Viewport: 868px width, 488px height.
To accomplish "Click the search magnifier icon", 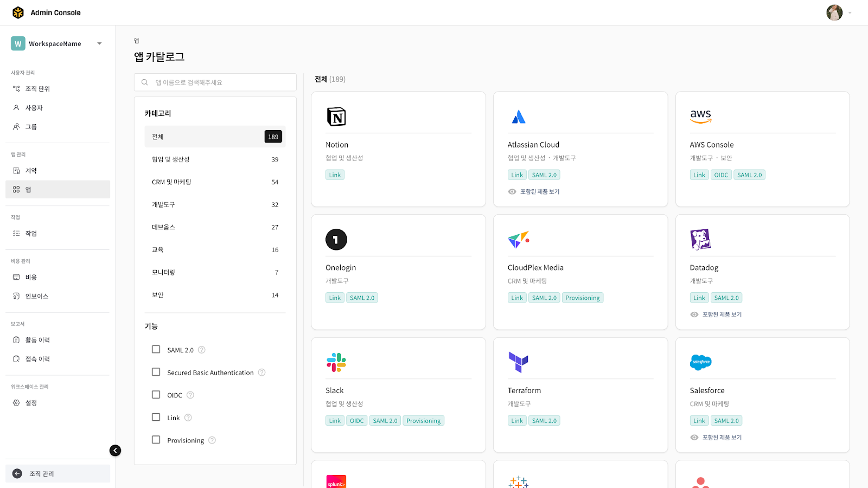I will coord(145,82).
